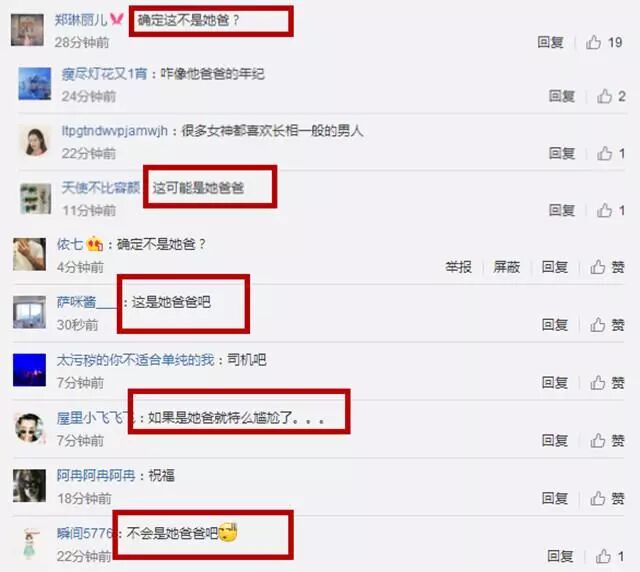Open ltpgtndwvpjamwjh username link

115,131
